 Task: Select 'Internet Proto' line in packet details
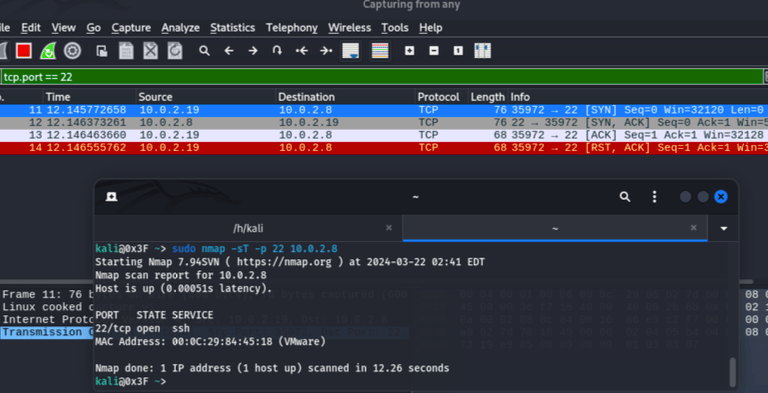pos(48,320)
